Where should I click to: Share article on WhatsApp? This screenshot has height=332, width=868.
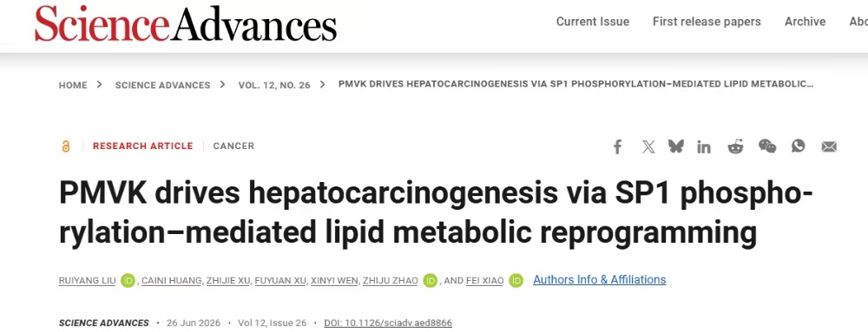[799, 146]
